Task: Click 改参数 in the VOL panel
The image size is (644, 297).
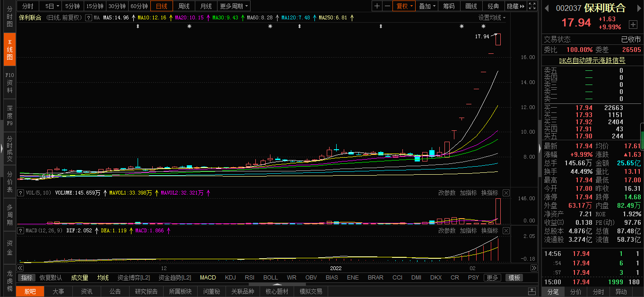Action: pyautogui.click(x=447, y=193)
